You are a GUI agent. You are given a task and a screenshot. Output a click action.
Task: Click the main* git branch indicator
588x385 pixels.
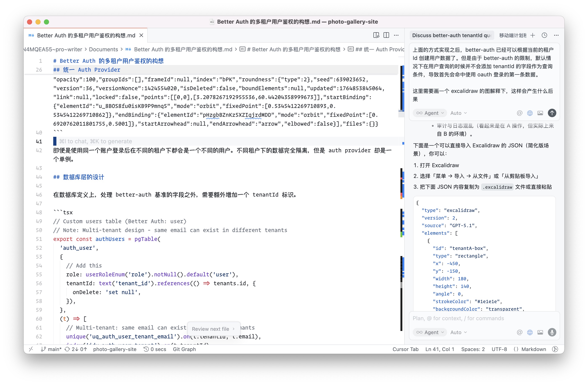[51, 349]
